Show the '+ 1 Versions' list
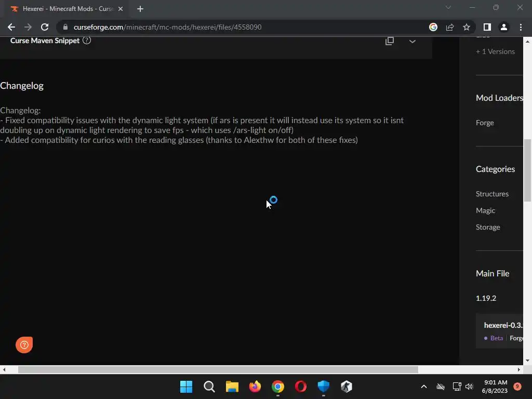The height and width of the screenshot is (399, 532). pos(495,51)
